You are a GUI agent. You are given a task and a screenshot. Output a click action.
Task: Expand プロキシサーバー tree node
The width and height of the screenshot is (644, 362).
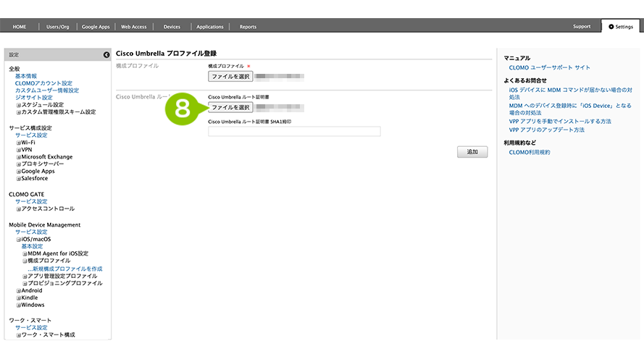click(19, 164)
